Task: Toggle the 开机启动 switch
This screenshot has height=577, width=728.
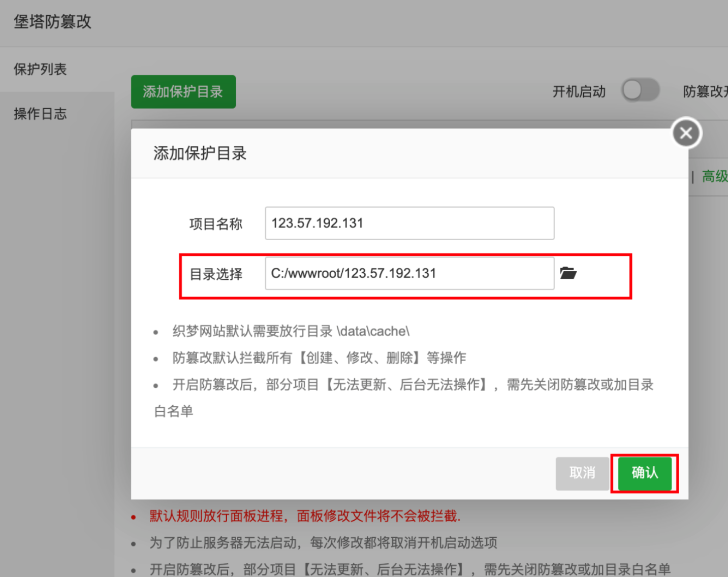Action: pos(640,91)
